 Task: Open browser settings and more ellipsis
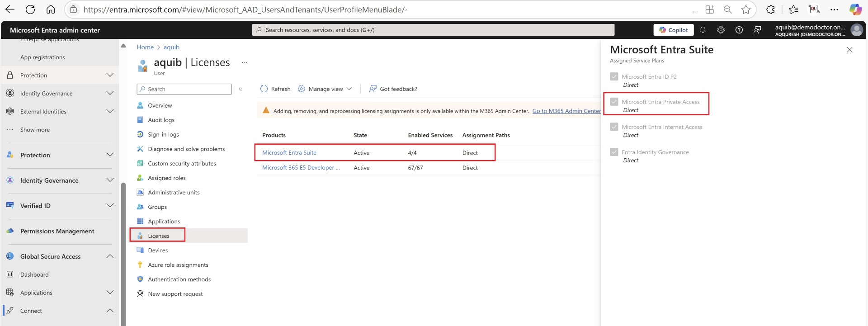click(835, 9)
